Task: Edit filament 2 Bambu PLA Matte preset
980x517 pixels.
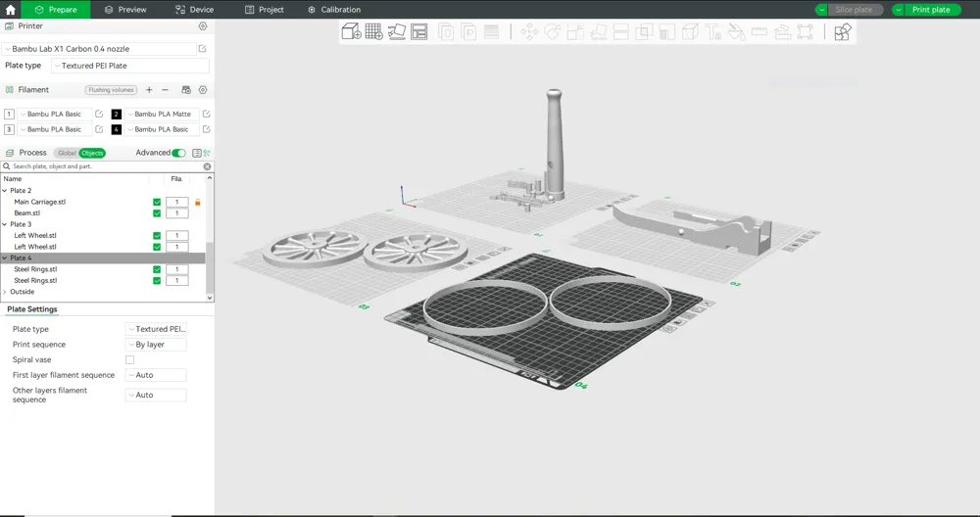Action: pyautogui.click(x=206, y=114)
